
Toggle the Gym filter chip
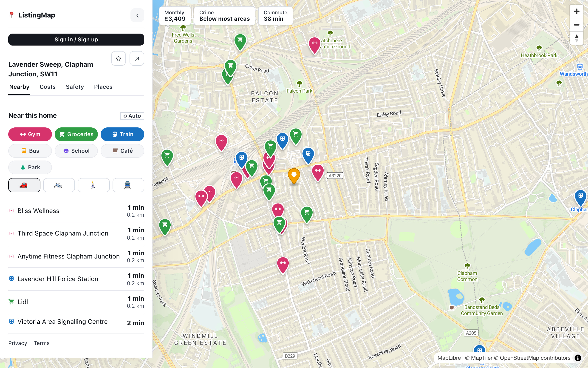click(x=30, y=134)
